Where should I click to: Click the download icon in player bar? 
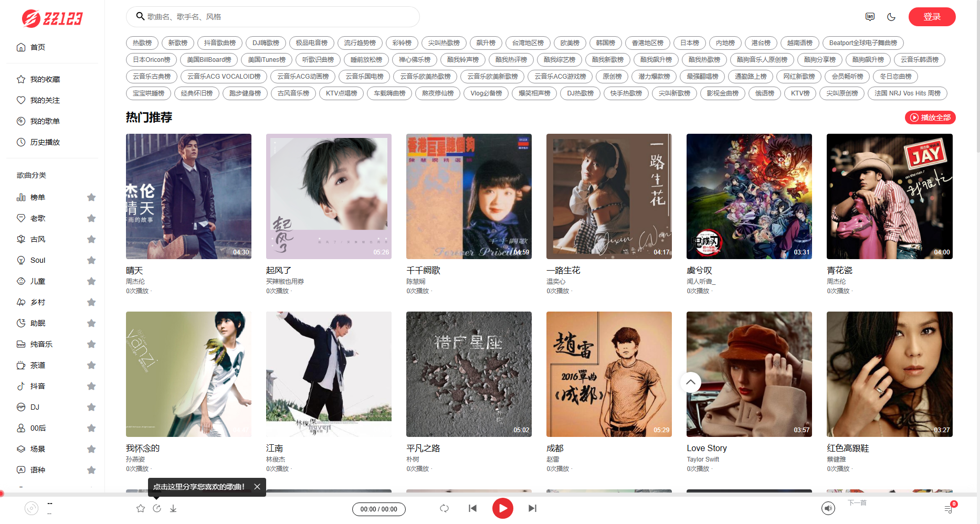point(173,508)
